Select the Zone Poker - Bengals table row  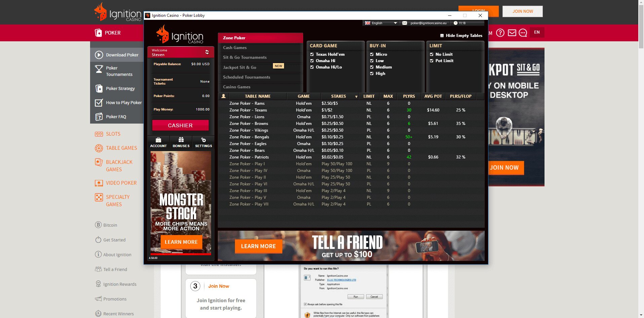pos(351,137)
